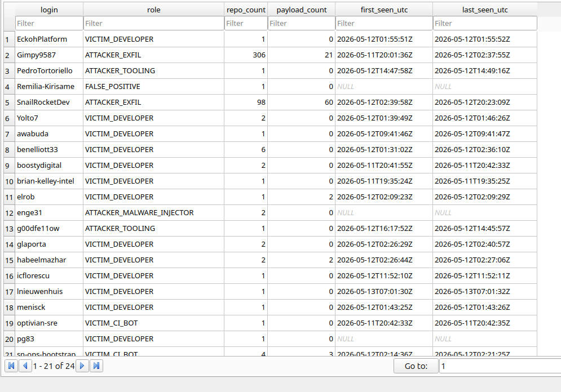
Task: Click the Go to: button
Action: tap(416, 366)
